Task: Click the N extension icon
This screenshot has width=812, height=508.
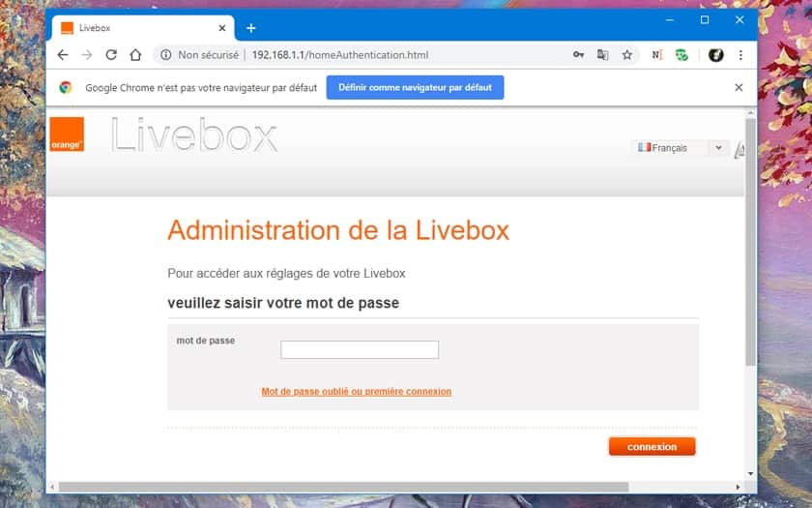Action: click(x=657, y=55)
